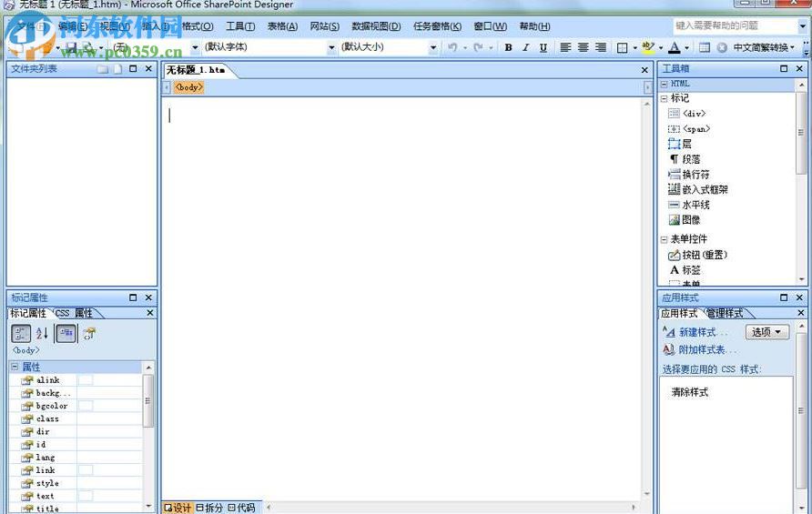The image size is (812, 514).
Task: Collapse the HTML section in toolbox
Action: point(665,84)
